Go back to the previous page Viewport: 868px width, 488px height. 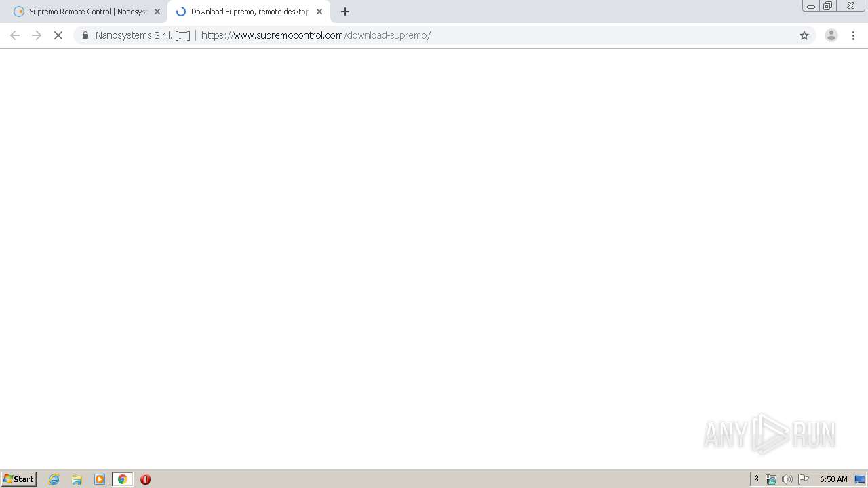click(x=15, y=35)
